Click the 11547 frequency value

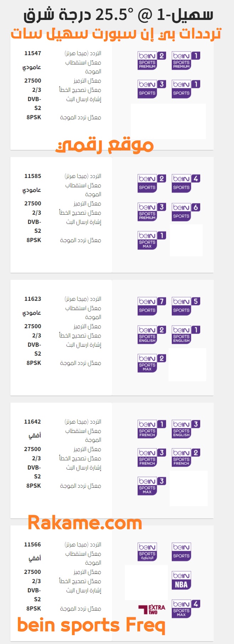(x=33, y=53)
